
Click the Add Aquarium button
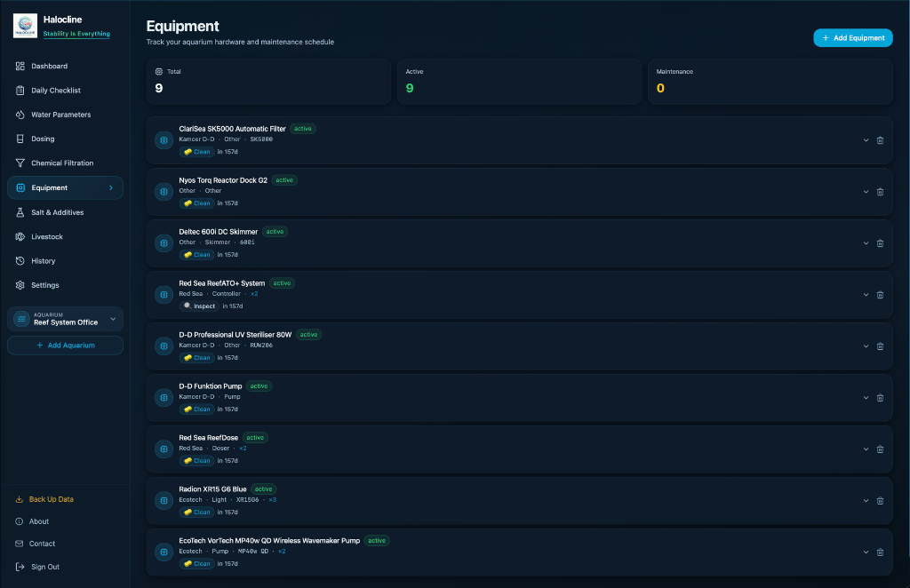tap(65, 346)
